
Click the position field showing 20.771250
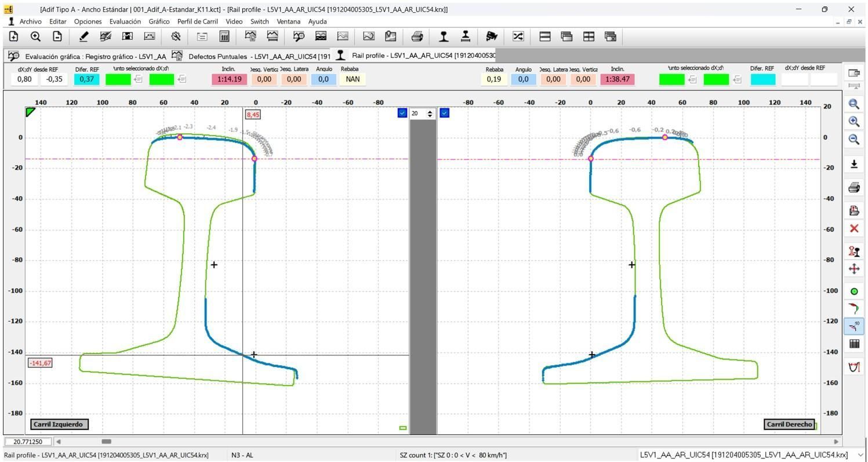point(28,442)
